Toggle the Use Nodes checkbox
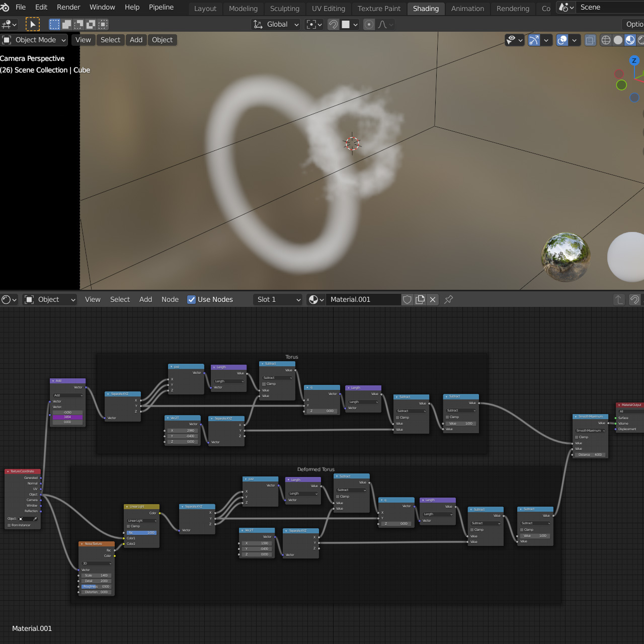This screenshot has height=644, width=644. pos(192,299)
